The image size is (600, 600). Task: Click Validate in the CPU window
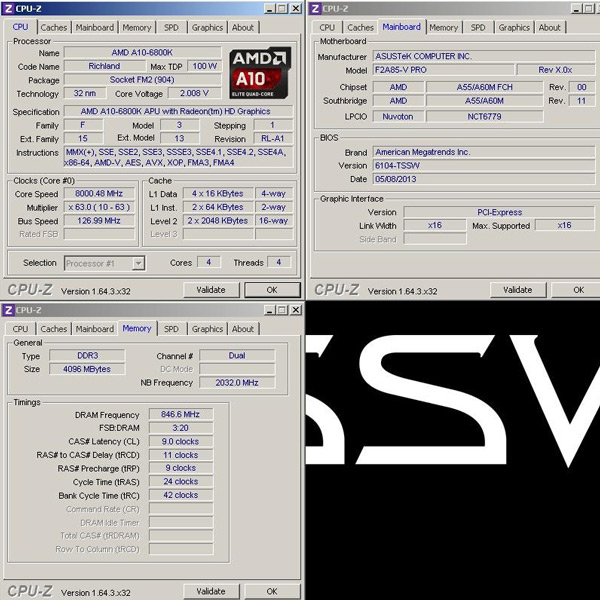point(211,290)
